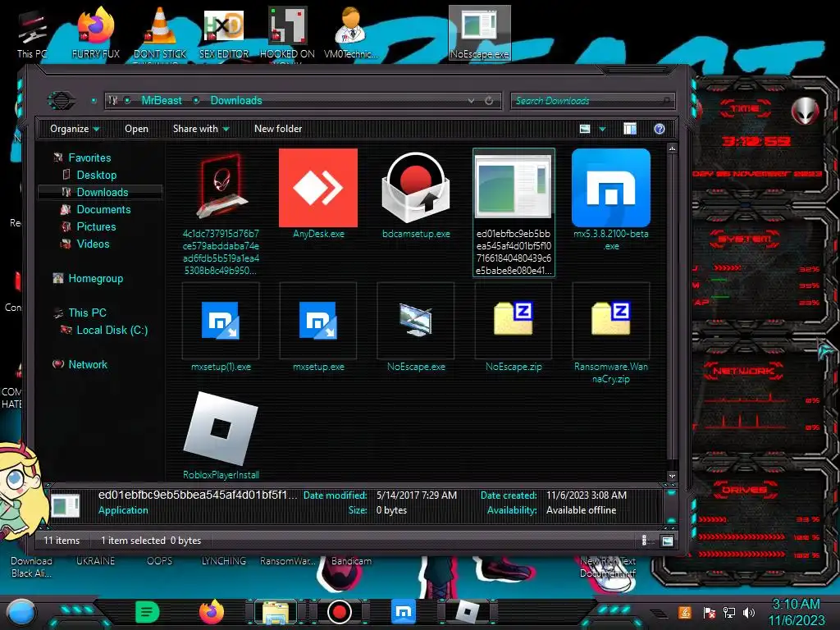Click the FURRY FUX Firefox desktop icon
Viewport: 840px width, 630px height.
pyautogui.click(x=95, y=32)
